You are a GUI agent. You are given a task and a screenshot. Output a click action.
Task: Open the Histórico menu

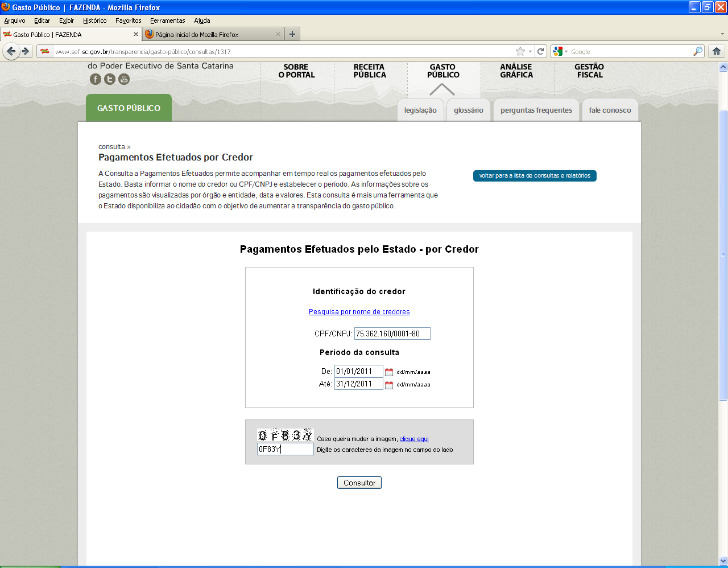tap(94, 20)
